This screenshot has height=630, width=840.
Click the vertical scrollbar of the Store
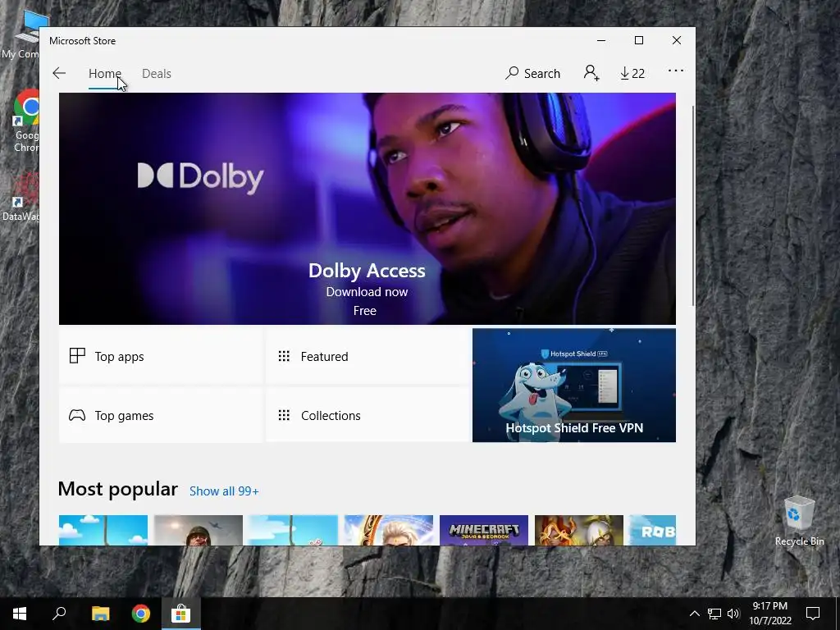point(693,206)
